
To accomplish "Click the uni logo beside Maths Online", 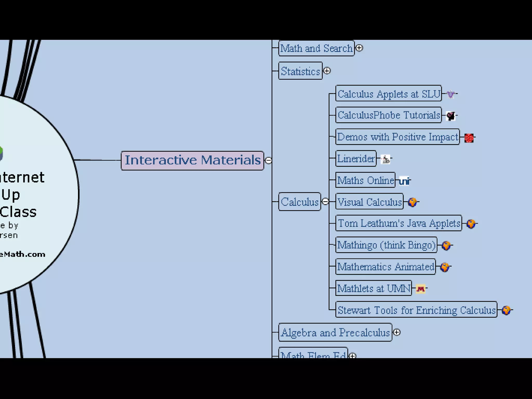I will tap(404, 181).
